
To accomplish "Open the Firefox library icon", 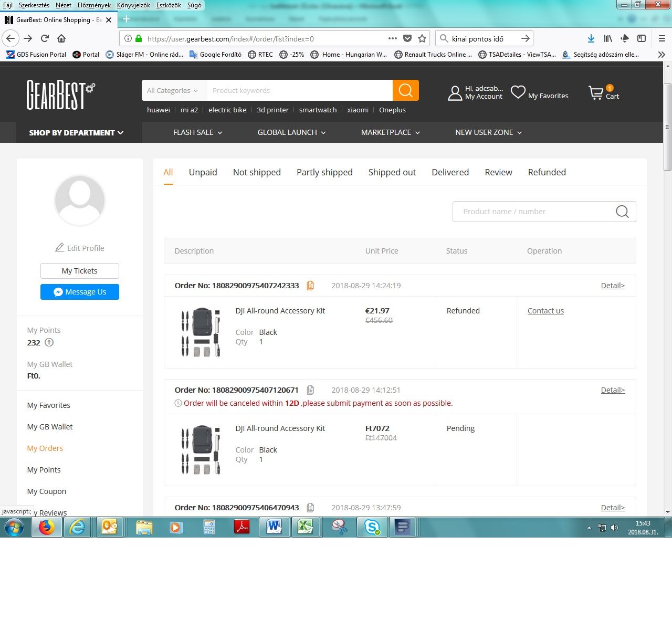I will tap(608, 38).
